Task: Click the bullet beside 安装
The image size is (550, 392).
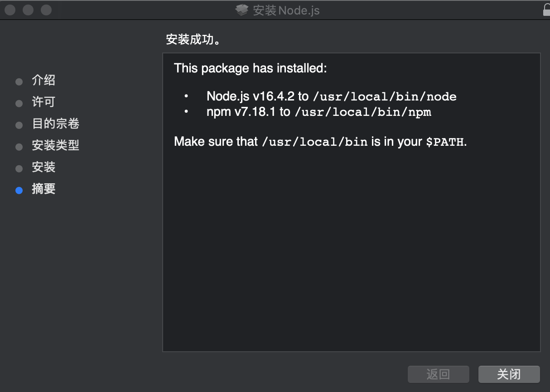Action: tap(19, 168)
